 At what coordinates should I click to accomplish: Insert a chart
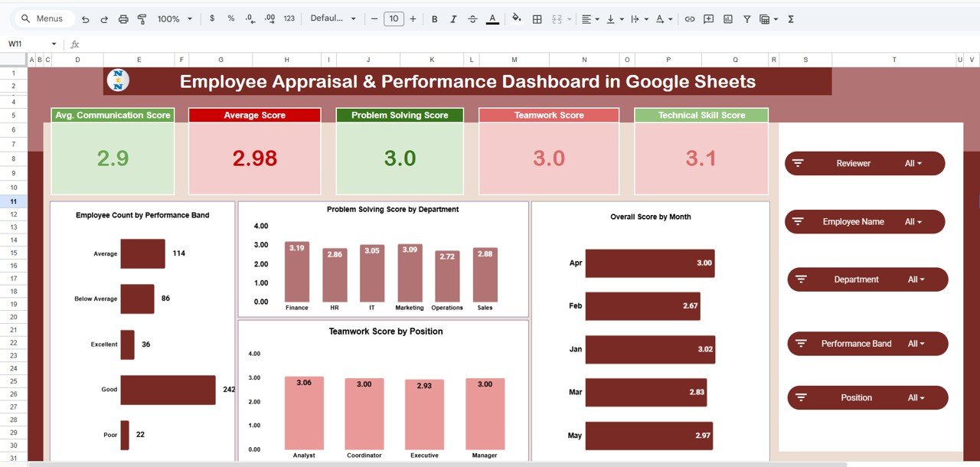coord(727,18)
